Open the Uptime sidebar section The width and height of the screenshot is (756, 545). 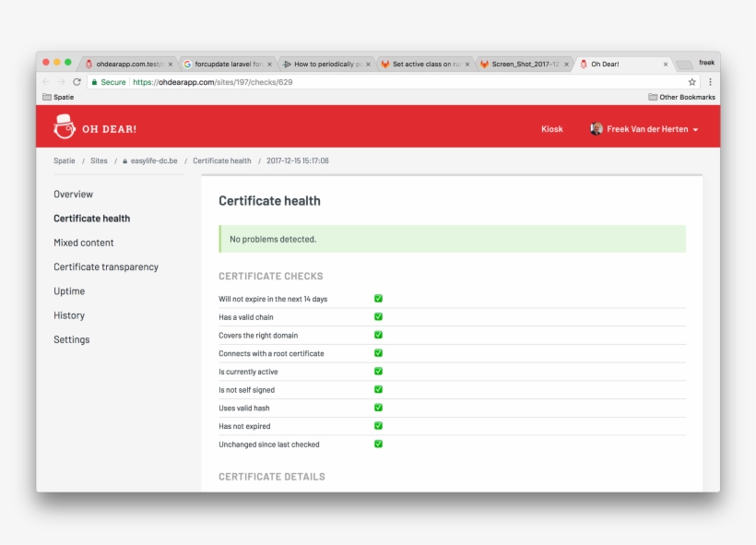[69, 291]
